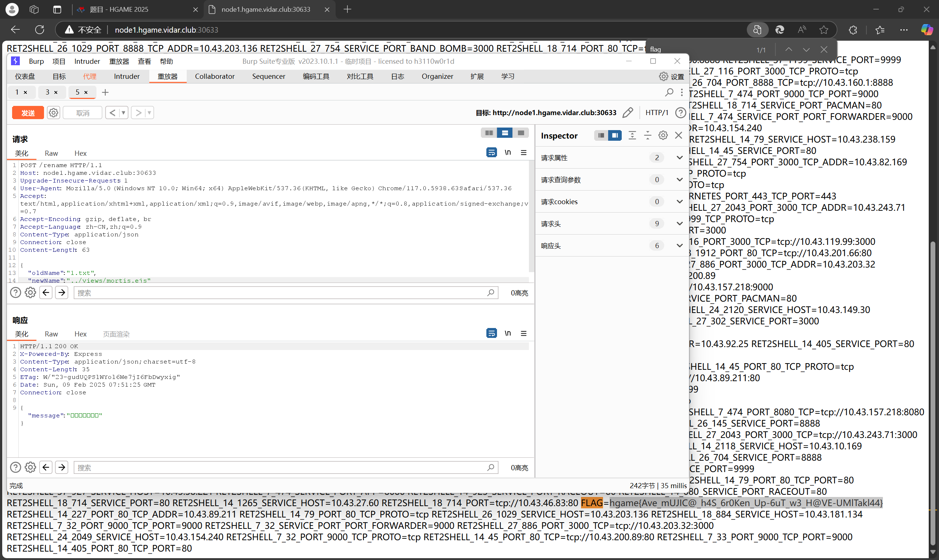The width and height of the screenshot is (939, 560).
Task: Click the help icon beside HTTP/1
Action: click(680, 113)
